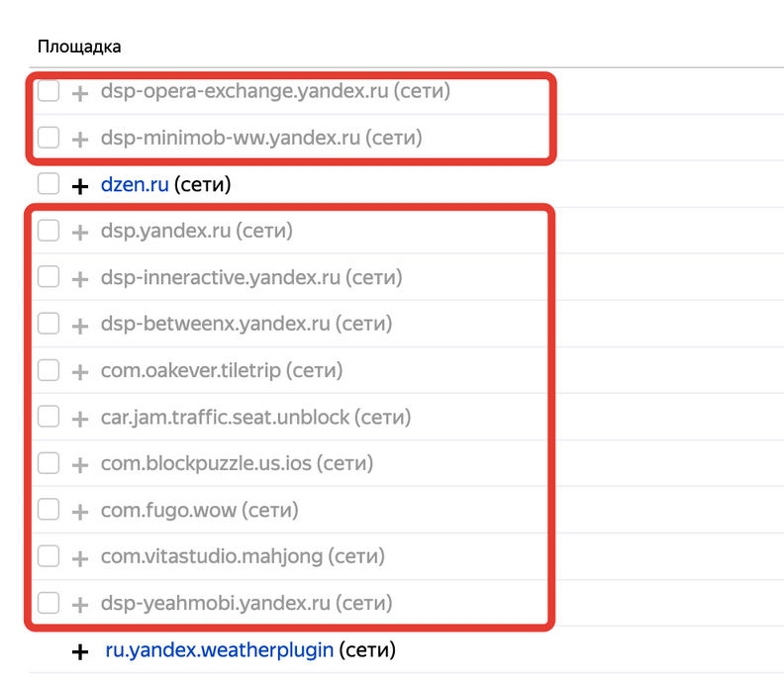This screenshot has height=683, width=784.
Task: Open the ru.yandex.weatherplugin link
Action: (219, 650)
